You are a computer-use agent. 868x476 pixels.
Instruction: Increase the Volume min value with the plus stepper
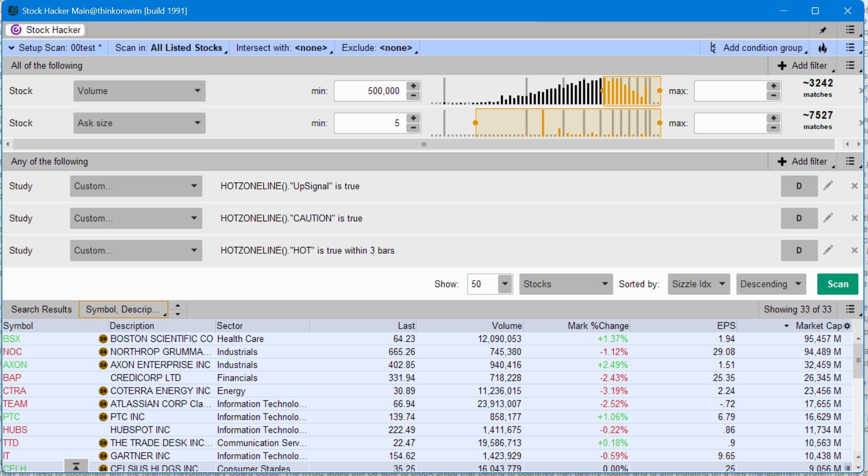click(413, 86)
